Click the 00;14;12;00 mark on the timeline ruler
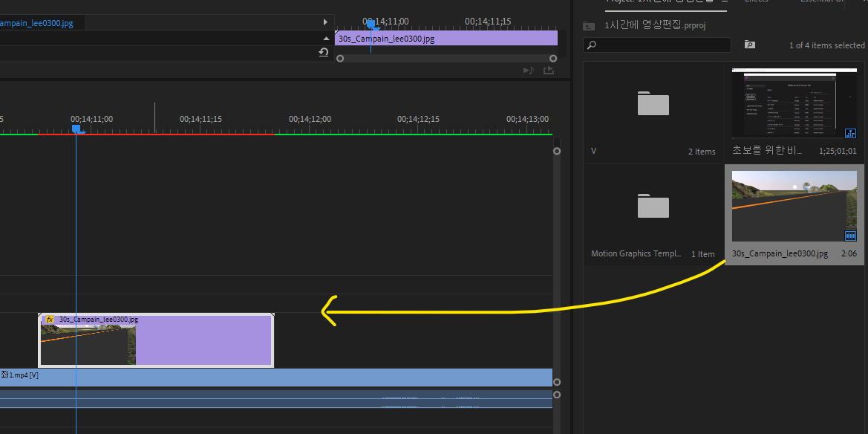The image size is (868, 434). (310, 119)
